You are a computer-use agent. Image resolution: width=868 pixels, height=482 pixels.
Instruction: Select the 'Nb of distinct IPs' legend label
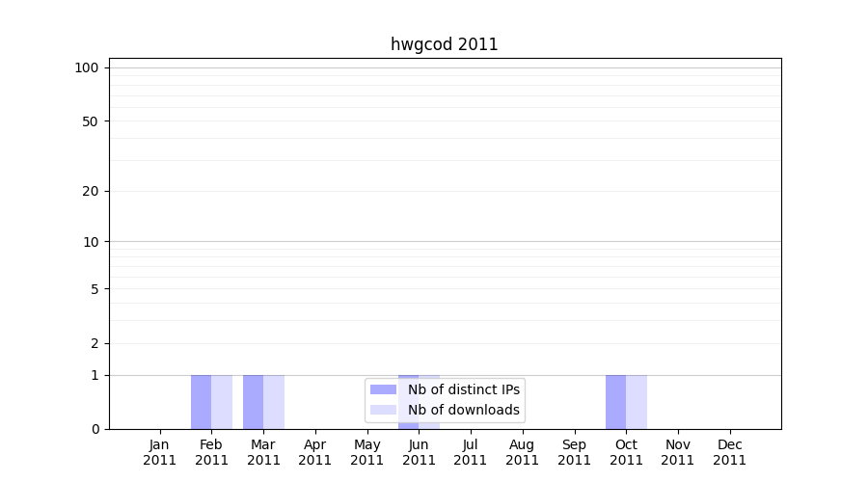coord(464,389)
